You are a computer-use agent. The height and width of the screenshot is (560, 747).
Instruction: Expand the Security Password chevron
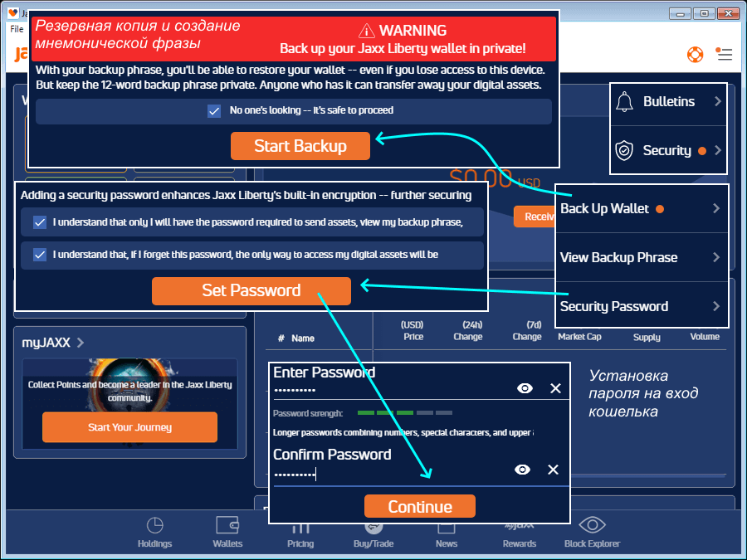tap(716, 306)
